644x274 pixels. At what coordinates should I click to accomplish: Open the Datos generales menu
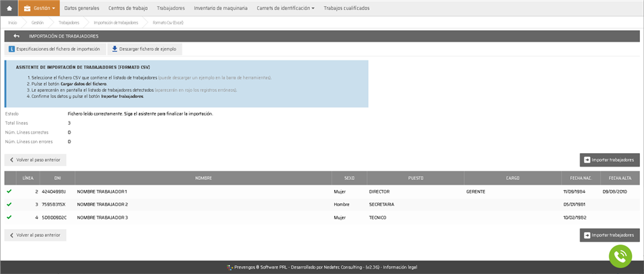point(81,8)
